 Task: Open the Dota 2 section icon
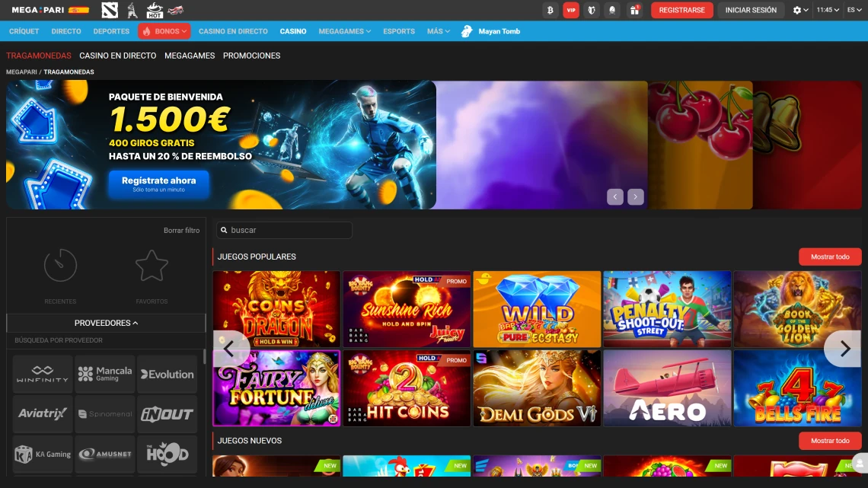pos(110,10)
